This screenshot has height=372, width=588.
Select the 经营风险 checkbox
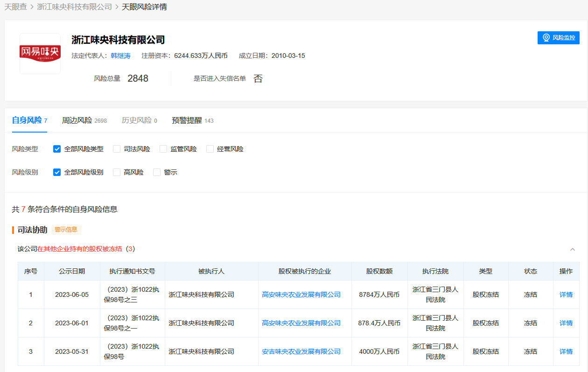210,149
